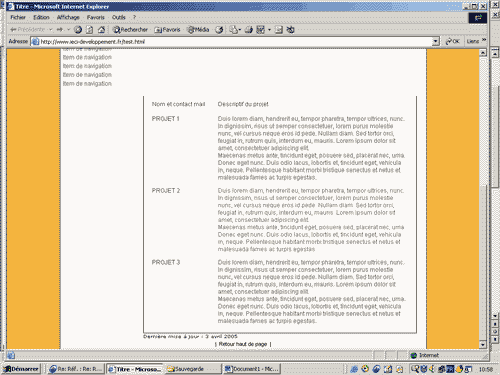Open the ? help menu

coord(134,17)
